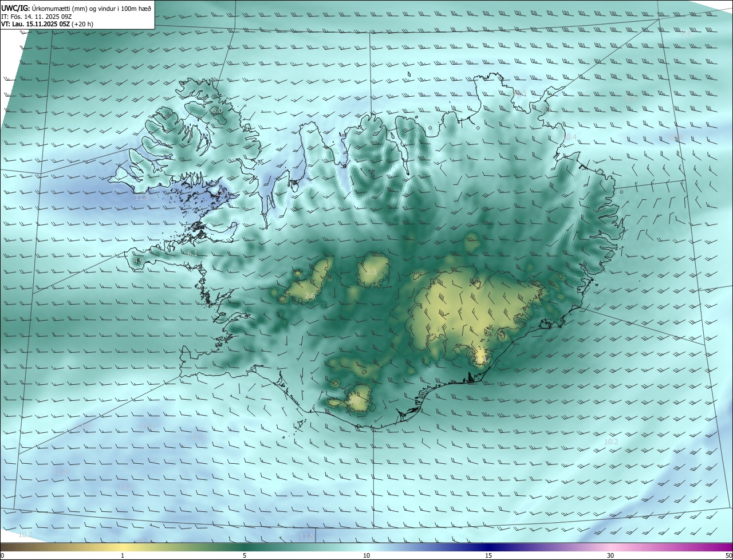Click the colorbar tick label 5
The image size is (733, 560).
click(245, 555)
